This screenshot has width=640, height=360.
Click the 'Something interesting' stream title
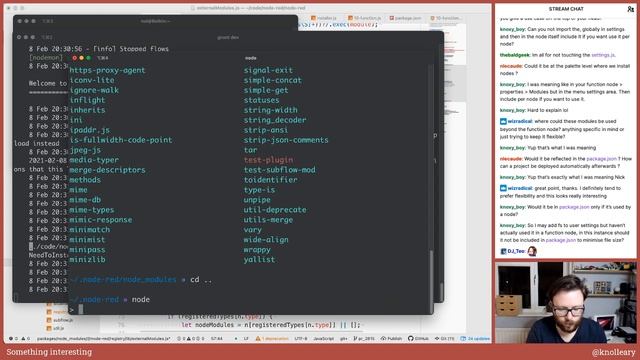coord(49,352)
